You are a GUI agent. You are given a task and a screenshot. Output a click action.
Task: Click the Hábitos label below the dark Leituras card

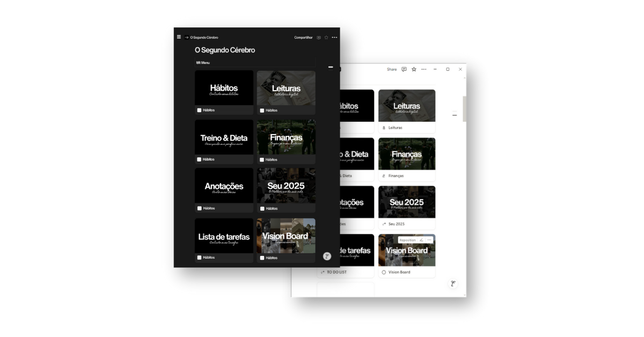272,111
